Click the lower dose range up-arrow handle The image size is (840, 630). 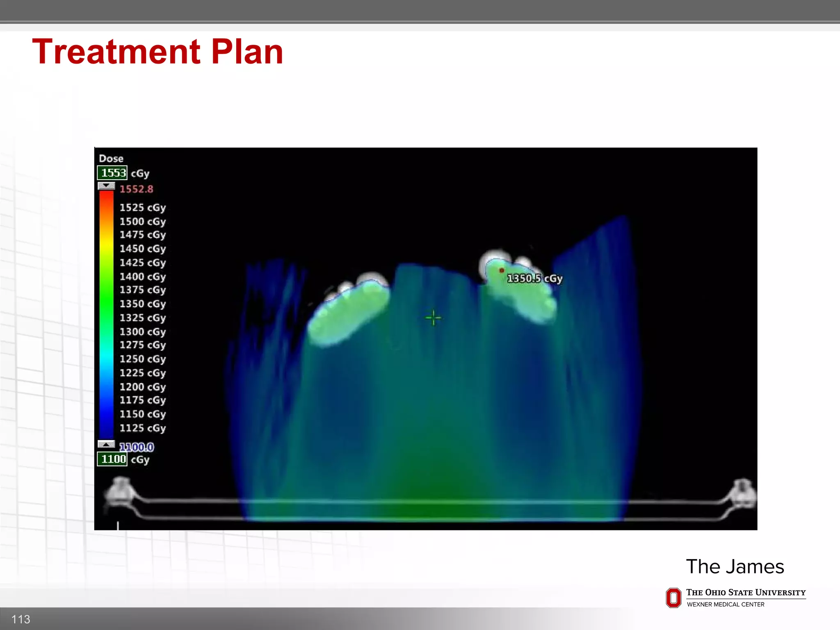point(106,444)
